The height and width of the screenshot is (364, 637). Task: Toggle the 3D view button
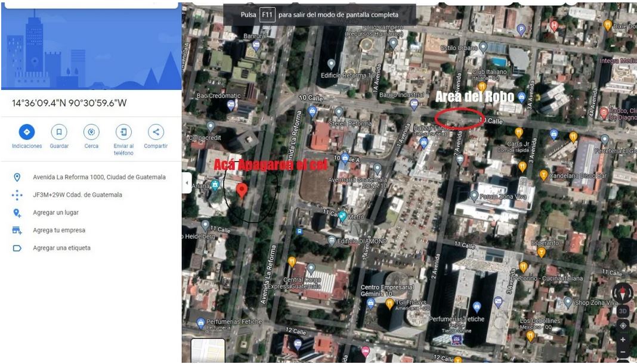(623, 311)
